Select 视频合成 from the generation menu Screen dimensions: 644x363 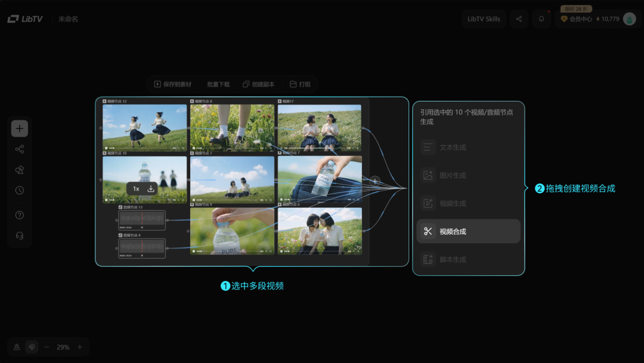468,232
